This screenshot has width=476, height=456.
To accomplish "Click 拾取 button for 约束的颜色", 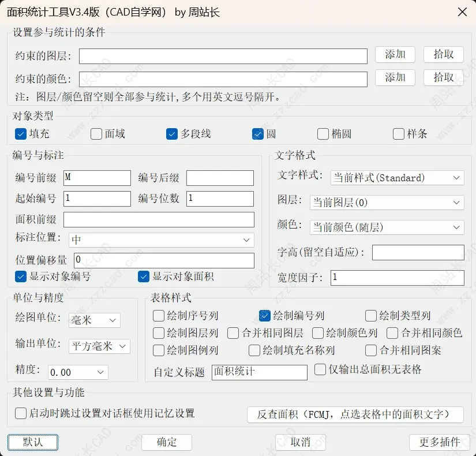I will (444, 78).
